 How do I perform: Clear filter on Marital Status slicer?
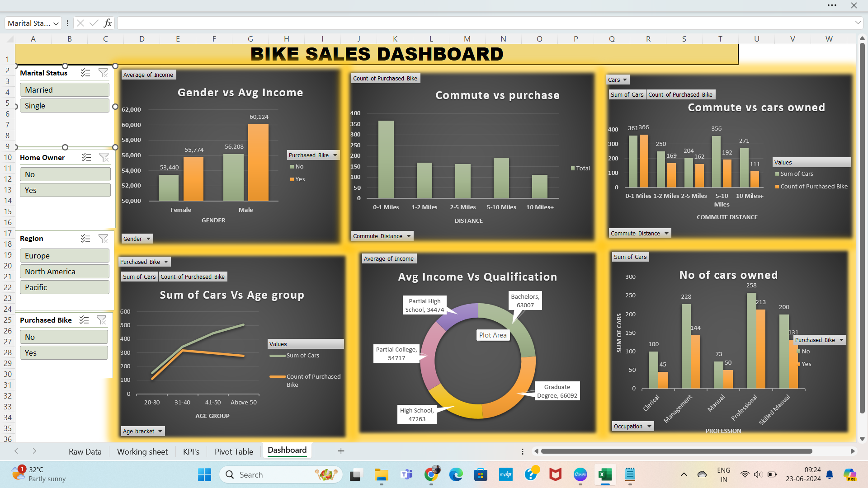point(103,73)
